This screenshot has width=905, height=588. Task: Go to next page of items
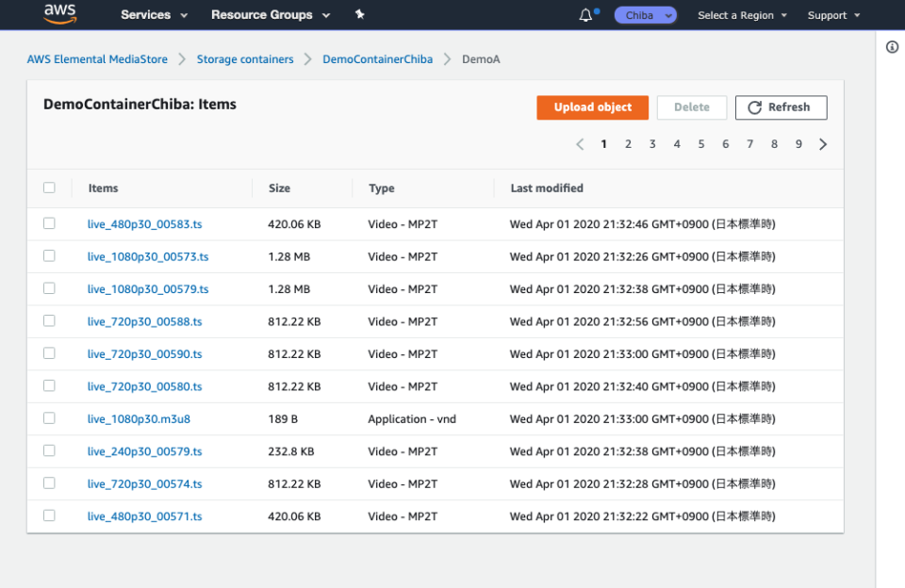click(x=823, y=144)
